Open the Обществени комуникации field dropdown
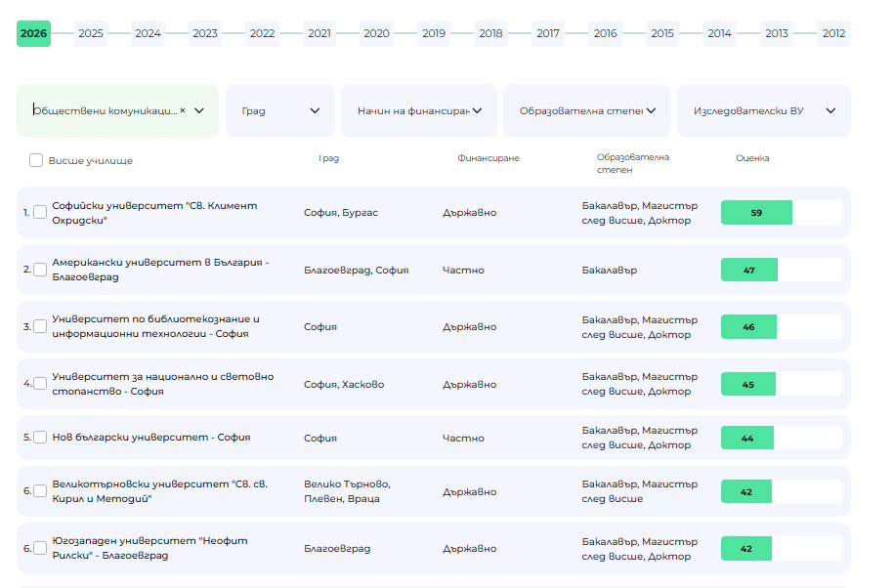The width and height of the screenshot is (893, 588). coord(199,110)
